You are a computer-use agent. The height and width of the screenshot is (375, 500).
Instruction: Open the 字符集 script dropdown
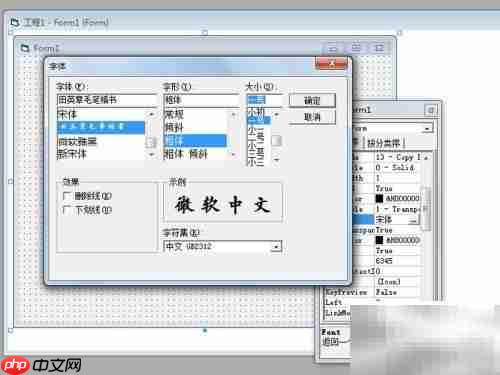tap(276, 247)
